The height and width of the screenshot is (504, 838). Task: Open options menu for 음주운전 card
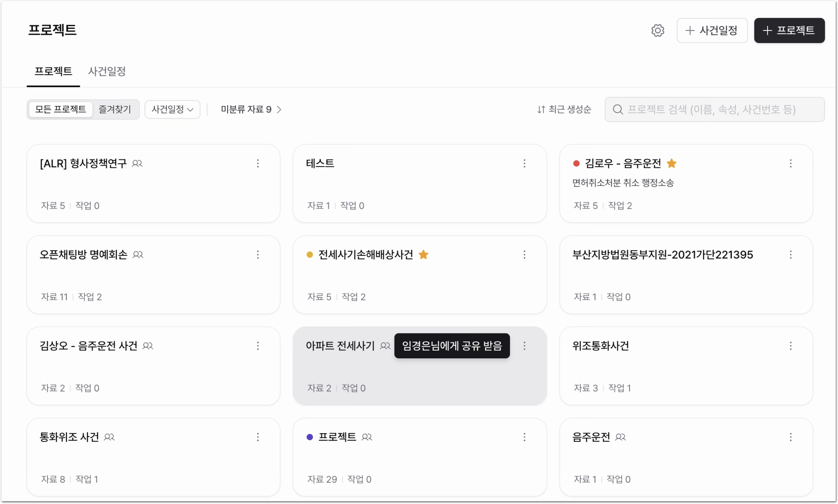tap(790, 437)
